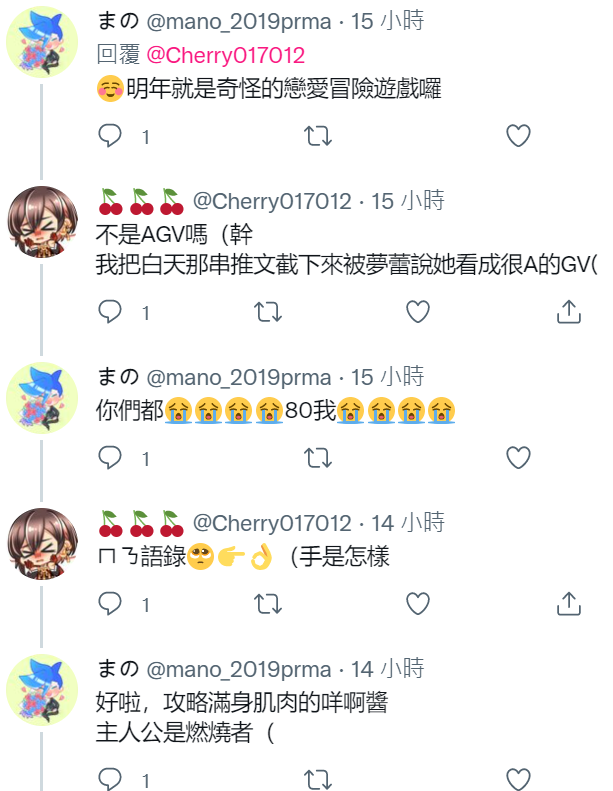The width and height of the screenshot is (613, 791).
Task: Retweet the 不是AGV嗎 tweet
Action: pos(267,312)
